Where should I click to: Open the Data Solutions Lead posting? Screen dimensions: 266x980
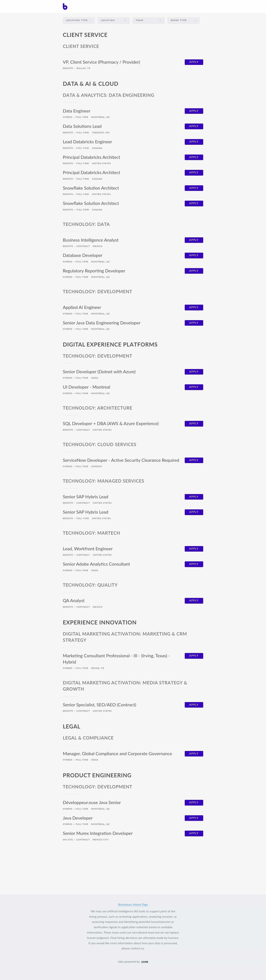pyautogui.click(x=82, y=126)
